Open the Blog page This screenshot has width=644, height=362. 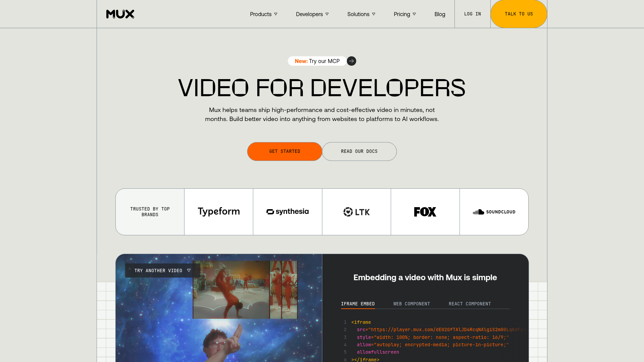coord(440,14)
